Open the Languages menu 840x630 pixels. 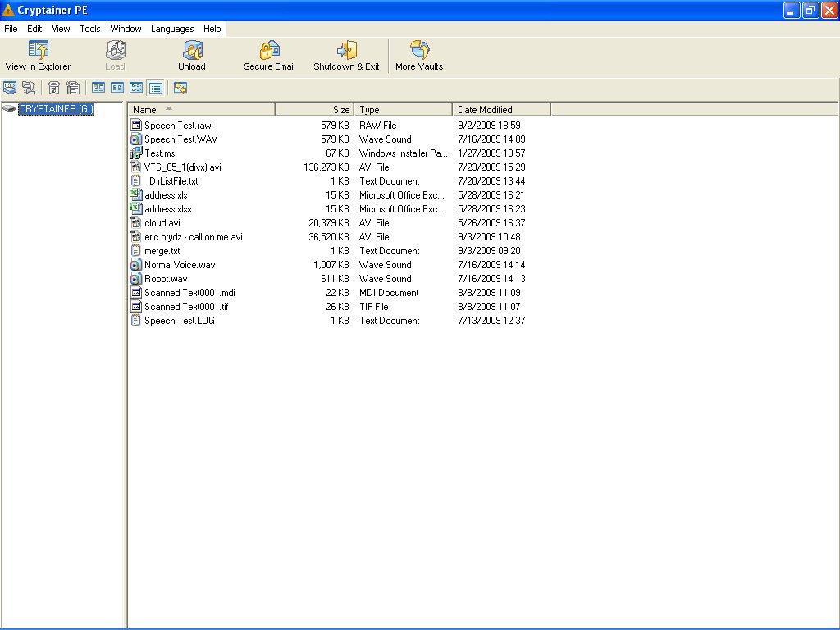point(172,29)
